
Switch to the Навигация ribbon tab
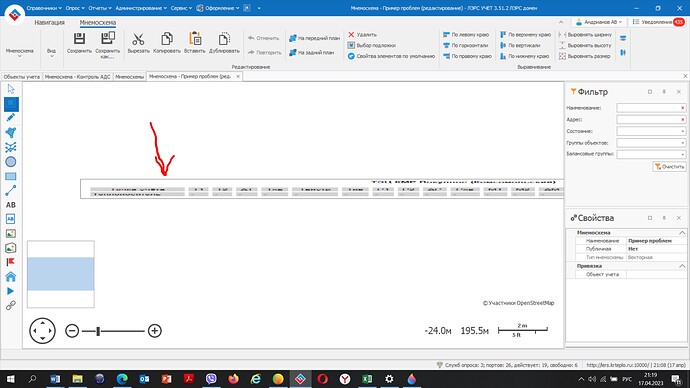[49, 22]
